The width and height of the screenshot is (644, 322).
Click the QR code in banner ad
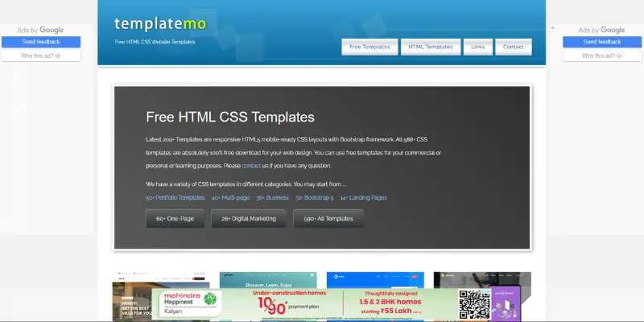pos(474,304)
